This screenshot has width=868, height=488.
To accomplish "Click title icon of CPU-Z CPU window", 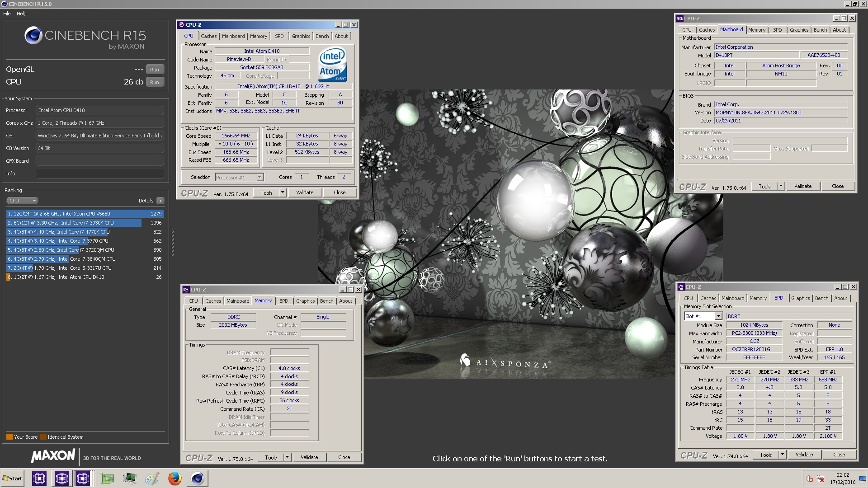I will coord(182,25).
